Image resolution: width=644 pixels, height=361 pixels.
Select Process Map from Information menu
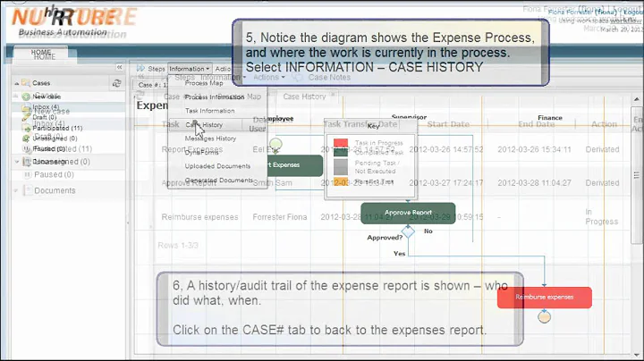click(204, 83)
